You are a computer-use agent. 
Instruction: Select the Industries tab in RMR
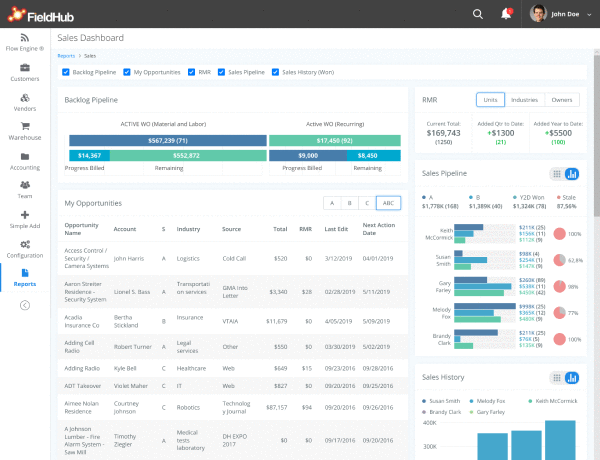pyautogui.click(x=524, y=100)
